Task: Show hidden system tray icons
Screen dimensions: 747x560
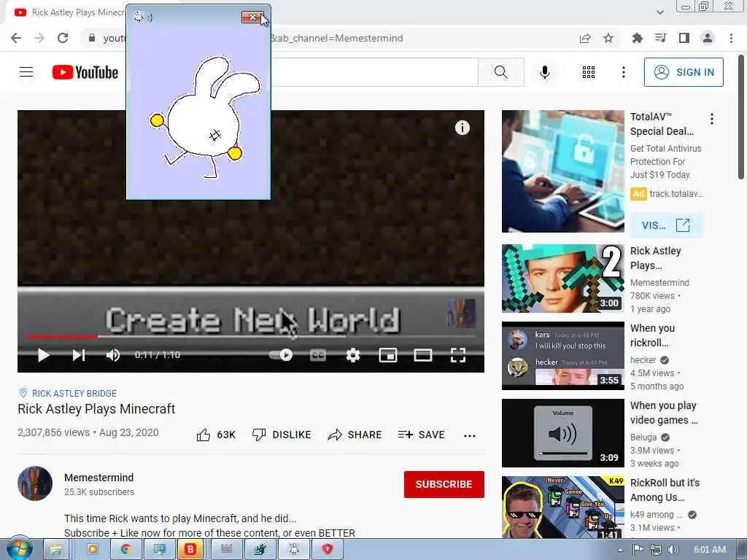Action: (620, 550)
